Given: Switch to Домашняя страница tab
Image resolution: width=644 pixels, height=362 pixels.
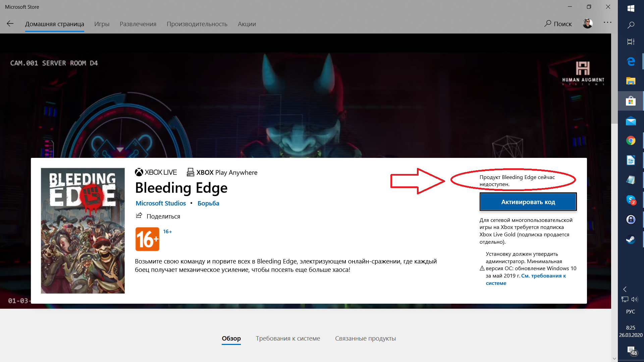Looking at the screenshot, I should coord(55,24).
